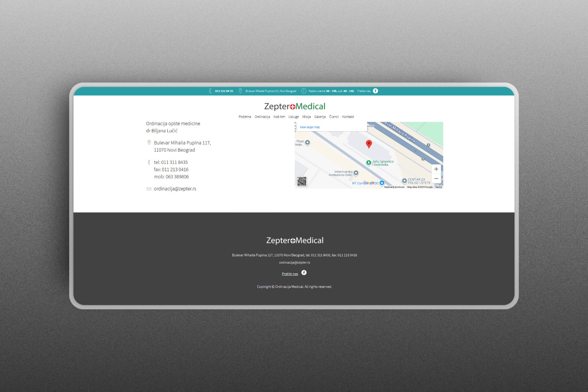
Task: Click Juhu Igraonica i Diskoteka map marker
Action: point(369,163)
